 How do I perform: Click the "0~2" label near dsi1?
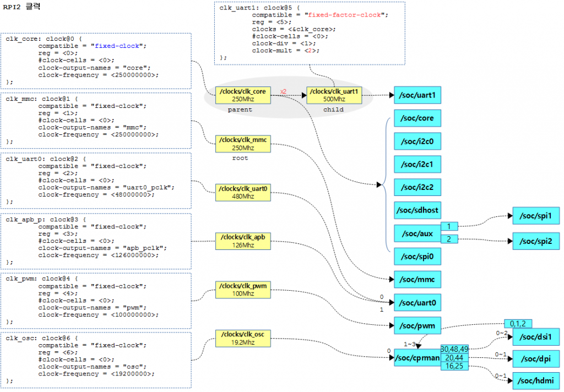point(502,333)
